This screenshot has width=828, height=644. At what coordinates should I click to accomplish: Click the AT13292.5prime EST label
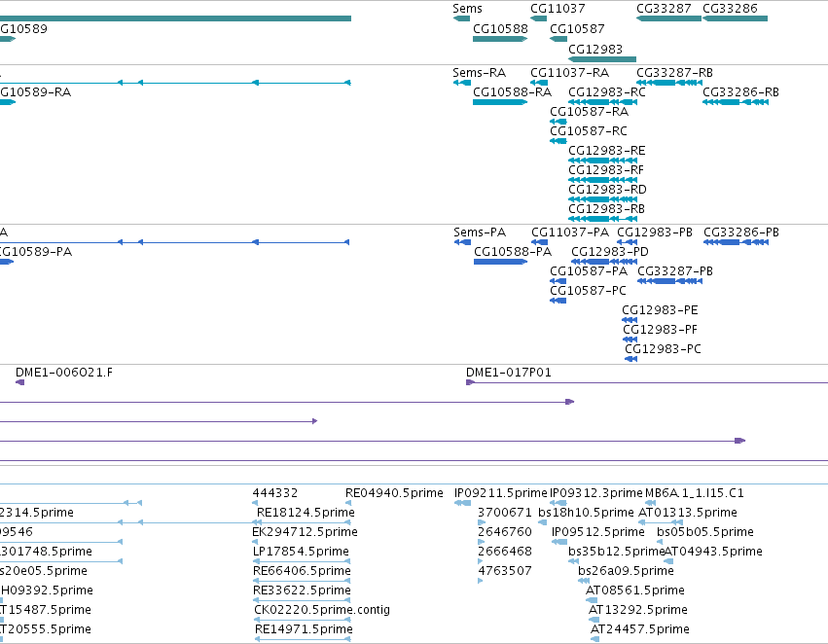(x=638, y=610)
